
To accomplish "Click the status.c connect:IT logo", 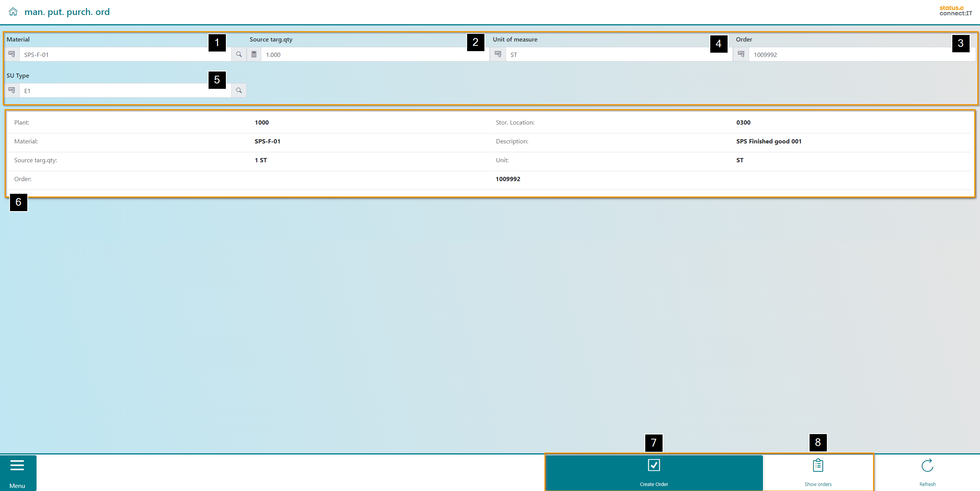I will tap(955, 11).
